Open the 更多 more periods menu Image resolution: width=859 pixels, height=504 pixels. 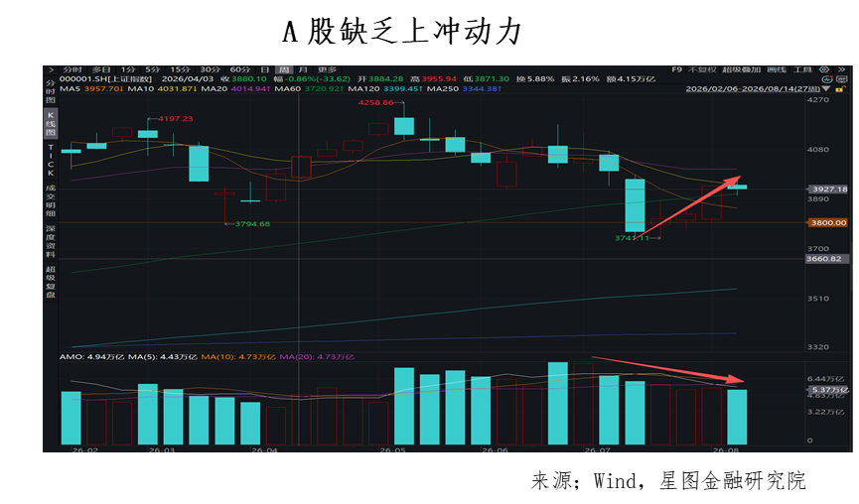click(x=327, y=70)
